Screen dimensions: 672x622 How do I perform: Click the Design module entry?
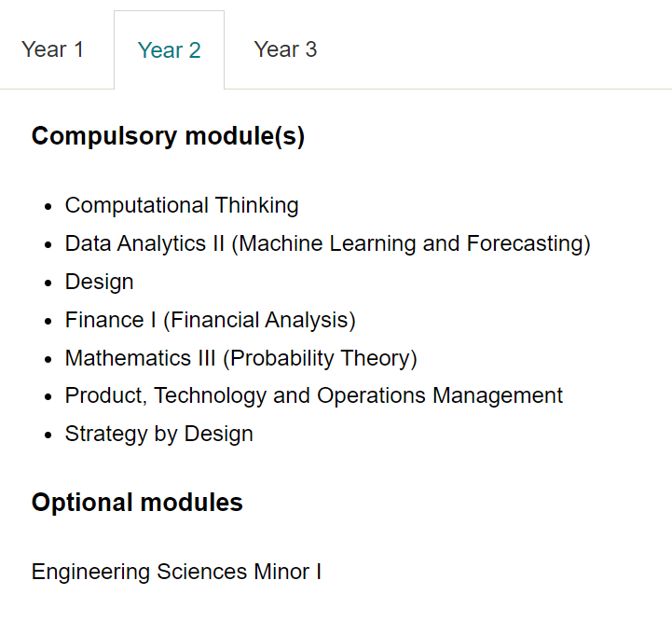pos(100,282)
